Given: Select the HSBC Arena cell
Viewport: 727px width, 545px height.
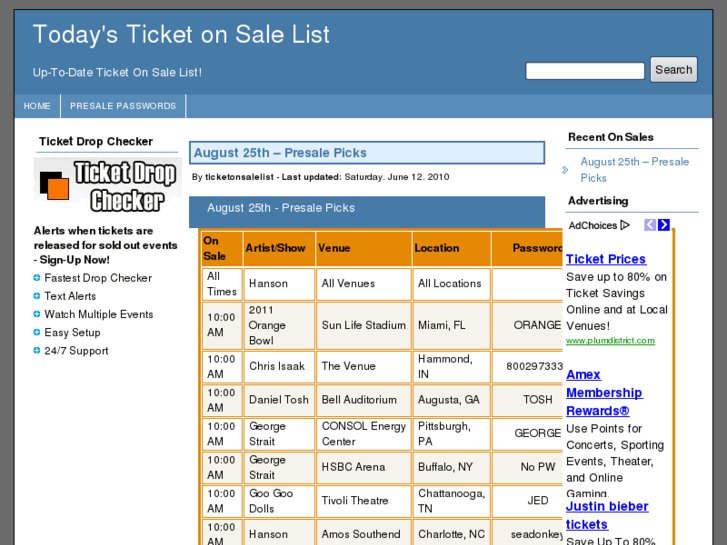Looking at the screenshot, I should 364,467.
